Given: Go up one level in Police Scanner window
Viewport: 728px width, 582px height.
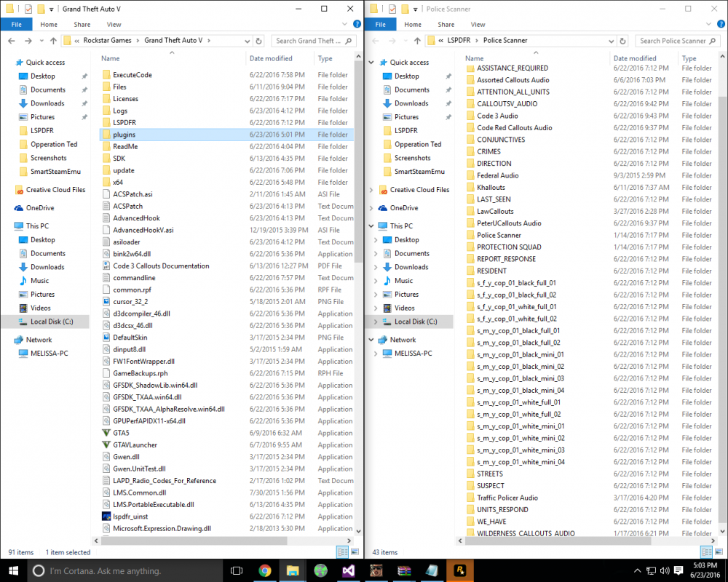Looking at the screenshot, I should pyautogui.click(x=417, y=41).
